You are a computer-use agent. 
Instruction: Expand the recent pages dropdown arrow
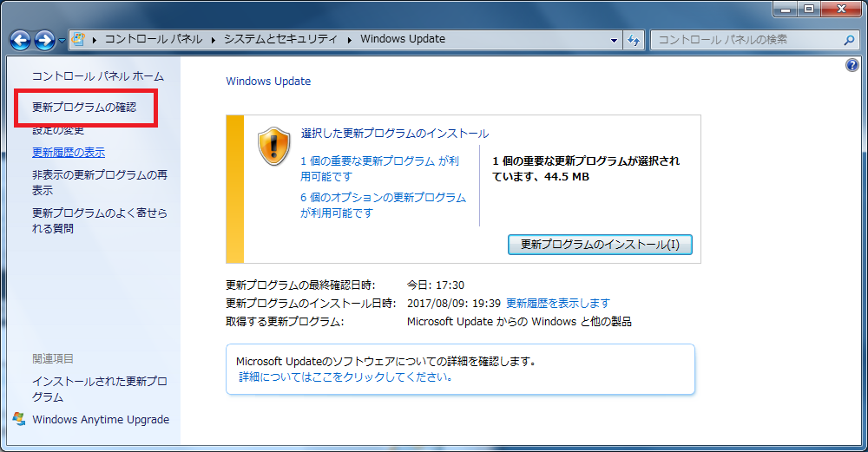pos(62,41)
